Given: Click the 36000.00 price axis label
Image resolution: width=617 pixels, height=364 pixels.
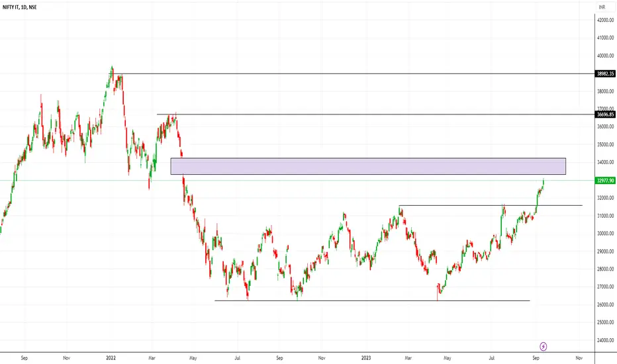Looking at the screenshot, I should [x=606, y=126].
